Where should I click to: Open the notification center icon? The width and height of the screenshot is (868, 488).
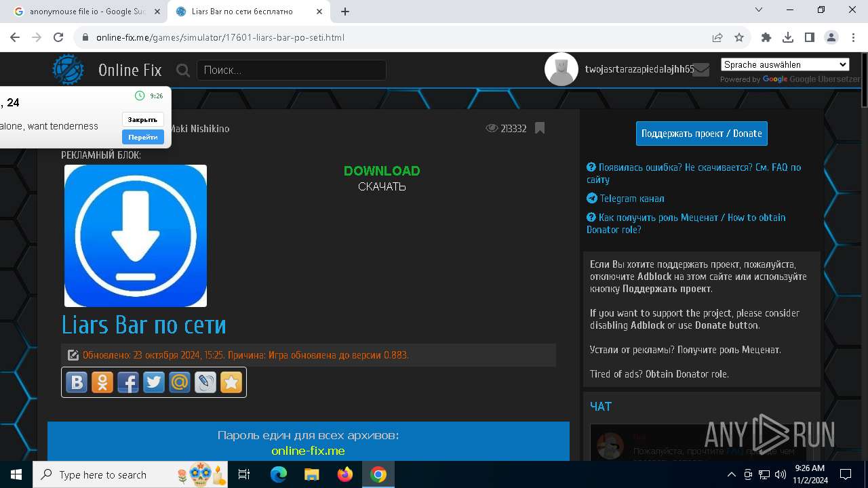(x=846, y=474)
